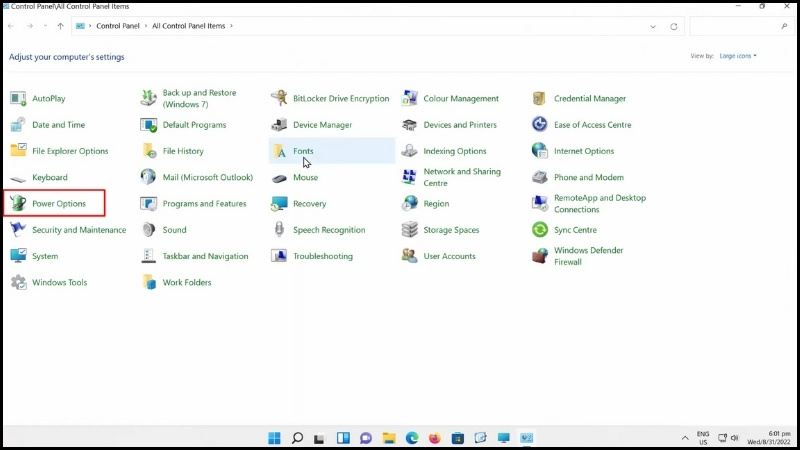Navigate back with the back arrow
The image size is (800, 450).
click(x=11, y=26)
